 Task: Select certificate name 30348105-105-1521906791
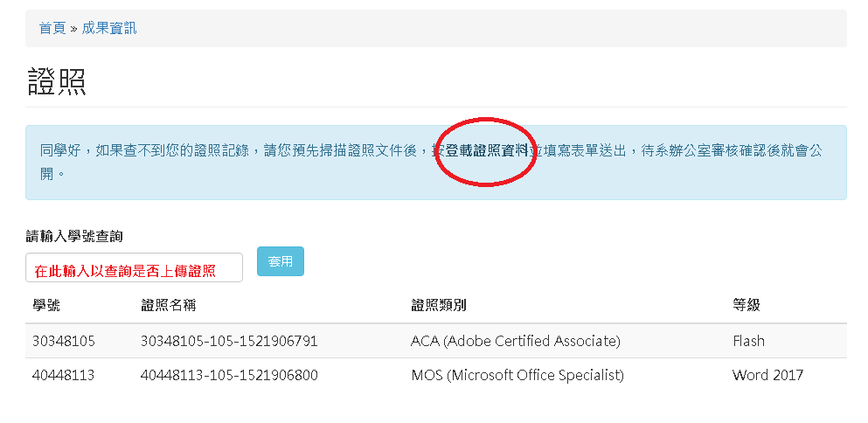click(228, 341)
